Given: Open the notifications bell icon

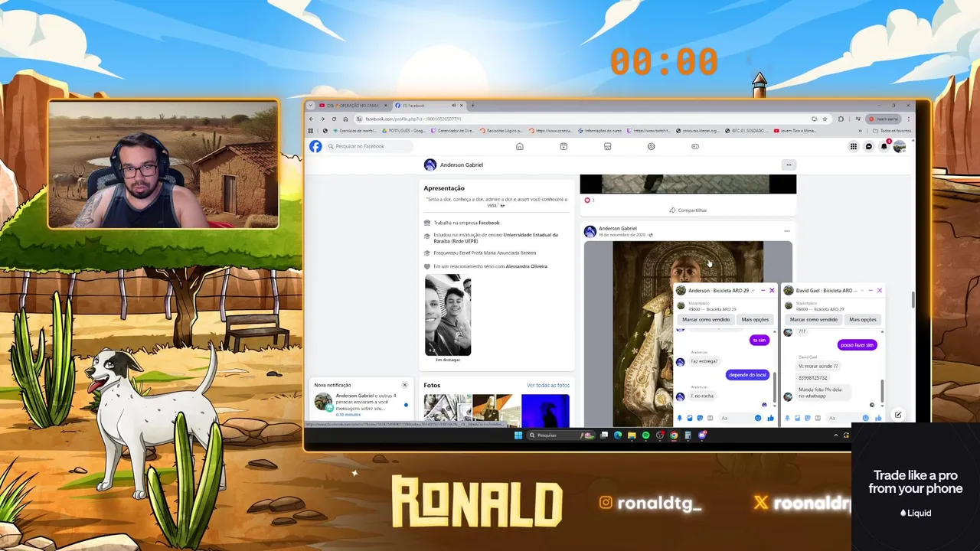Looking at the screenshot, I should 884,146.
